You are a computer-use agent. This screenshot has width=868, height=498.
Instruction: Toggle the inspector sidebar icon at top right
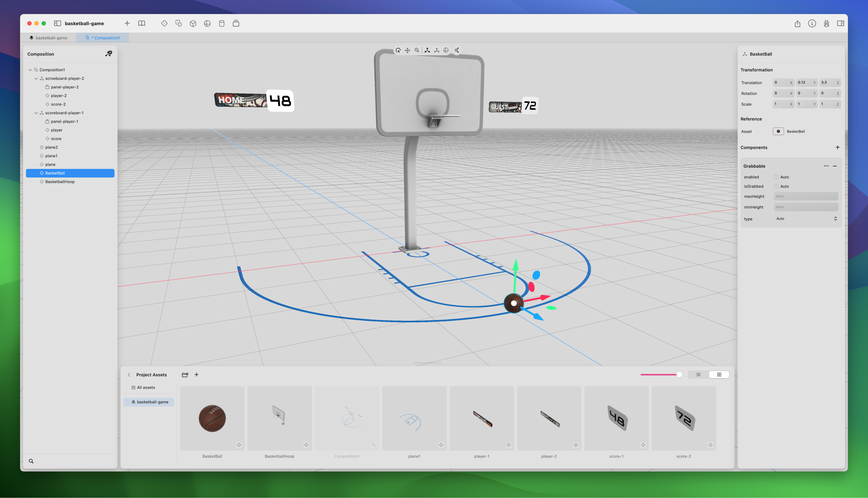[x=841, y=23]
